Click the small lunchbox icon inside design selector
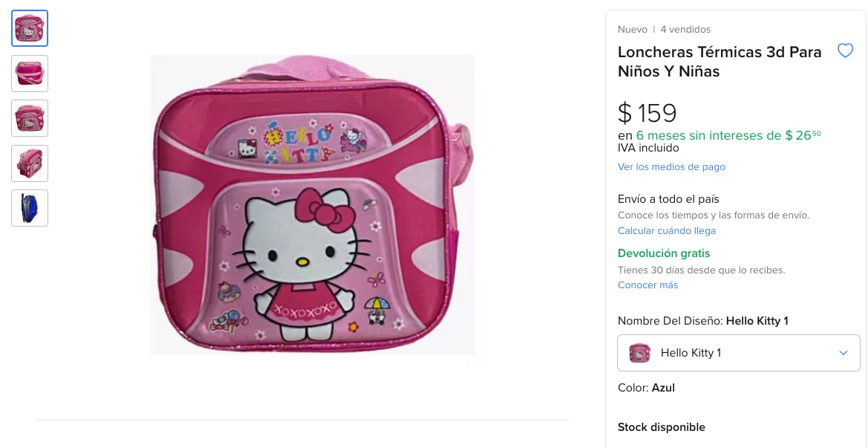Screen dimensions: 868x448 pos(639,353)
